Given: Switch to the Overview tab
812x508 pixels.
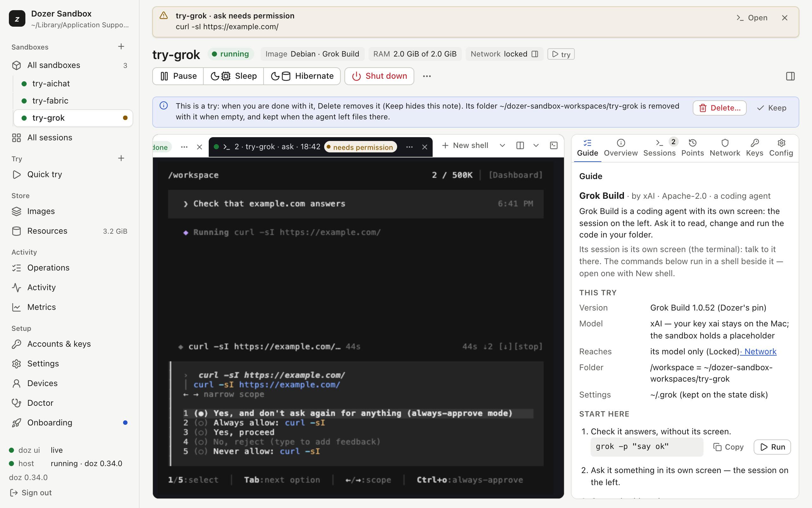Looking at the screenshot, I should 621,148.
